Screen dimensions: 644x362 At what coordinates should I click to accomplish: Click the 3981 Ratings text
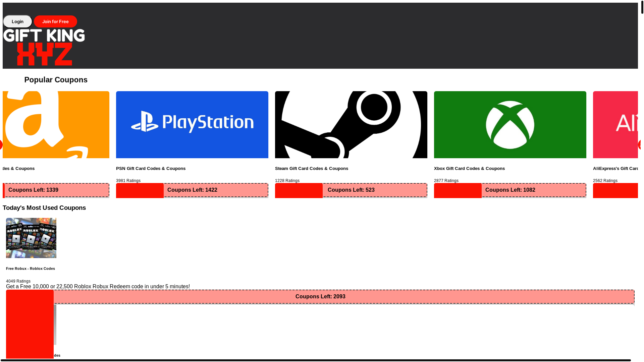click(128, 181)
